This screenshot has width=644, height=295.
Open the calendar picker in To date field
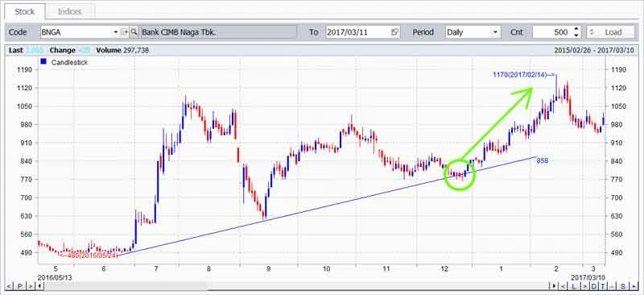(x=394, y=32)
